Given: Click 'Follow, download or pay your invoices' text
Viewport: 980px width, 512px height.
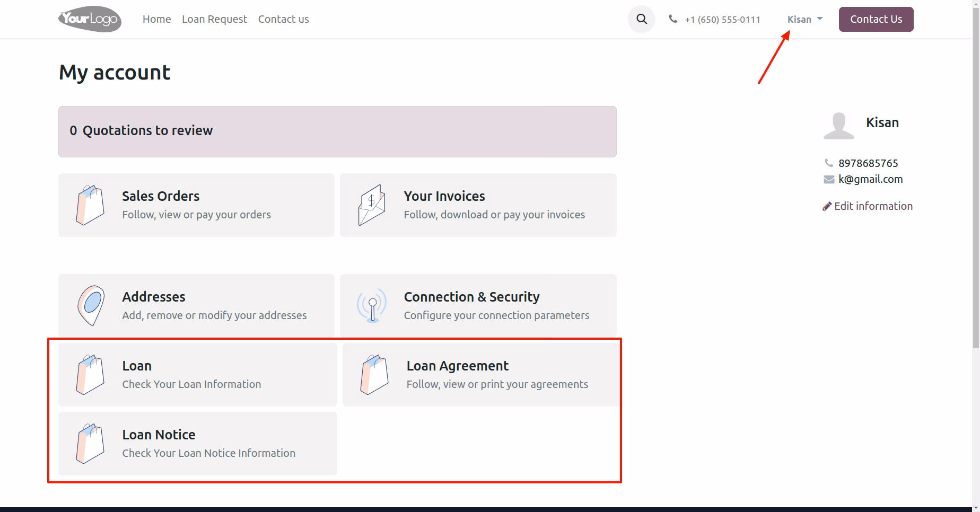Looking at the screenshot, I should point(494,215).
